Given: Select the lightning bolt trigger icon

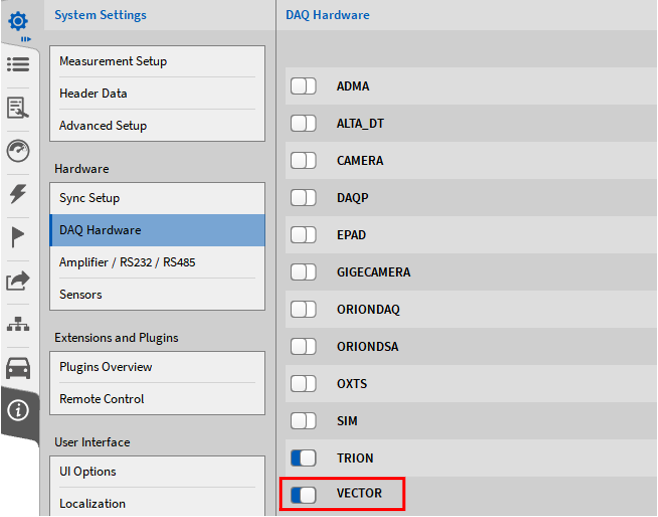Looking at the screenshot, I should pos(18,194).
